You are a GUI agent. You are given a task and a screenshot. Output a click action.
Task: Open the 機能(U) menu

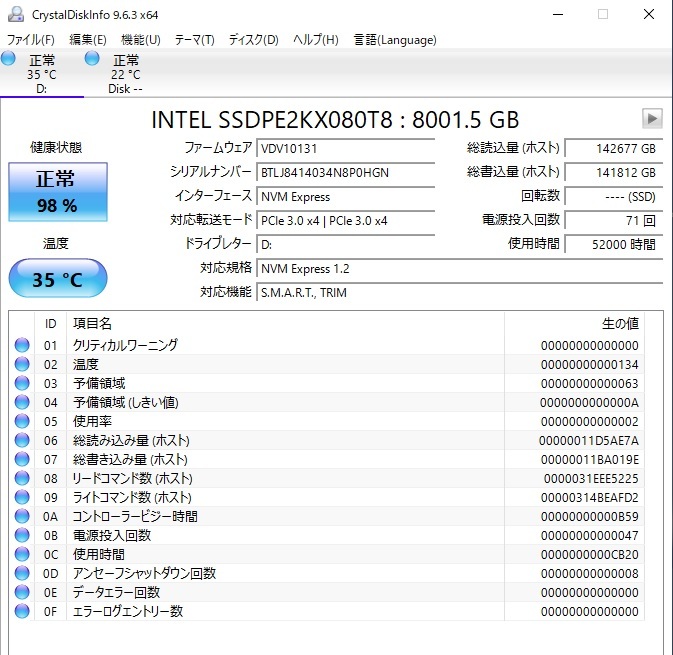140,40
